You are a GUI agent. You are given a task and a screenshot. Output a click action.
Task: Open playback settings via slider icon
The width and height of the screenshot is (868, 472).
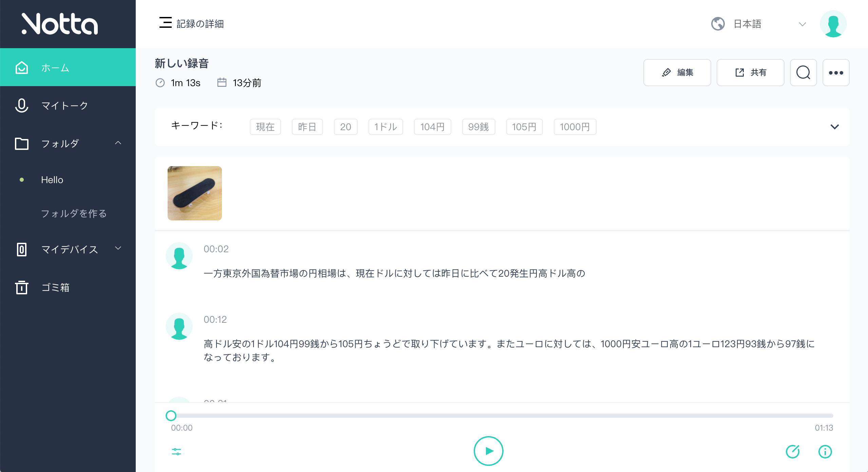[x=176, y=451]
